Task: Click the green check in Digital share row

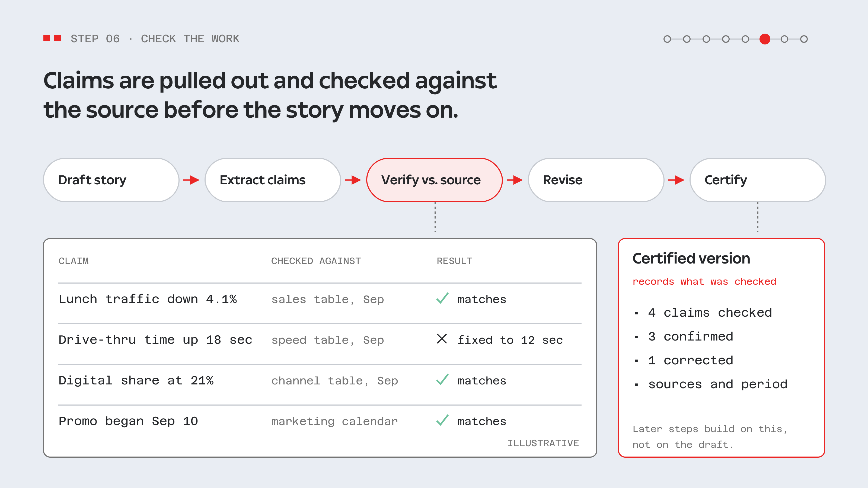Action: tap(442, 380)
